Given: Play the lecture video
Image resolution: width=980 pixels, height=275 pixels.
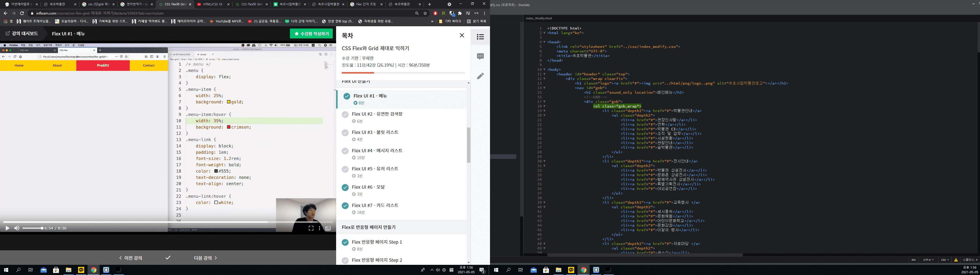Looking at the screenshot, I should 7,228.
